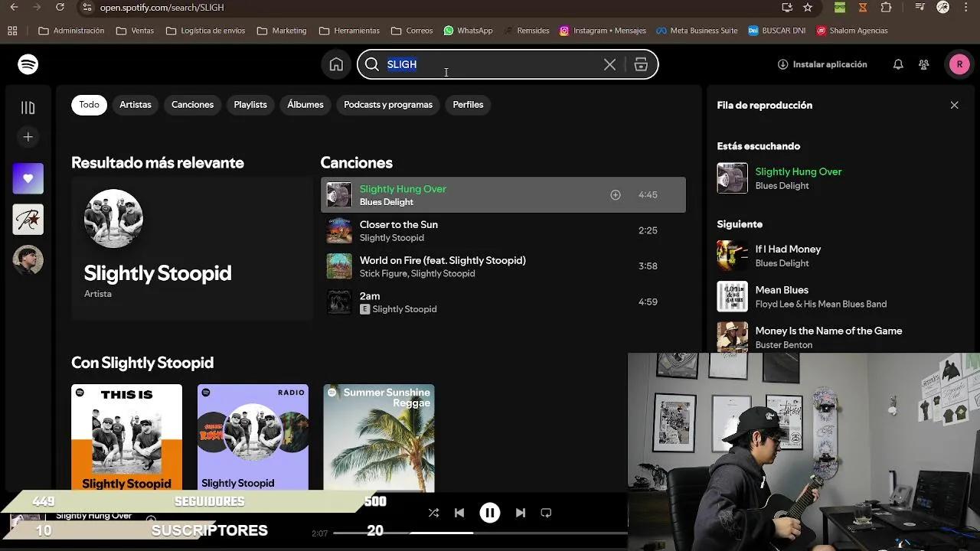Play World on Fire song row
Viewport: 980px width, 551px height.
click(503, 266)
